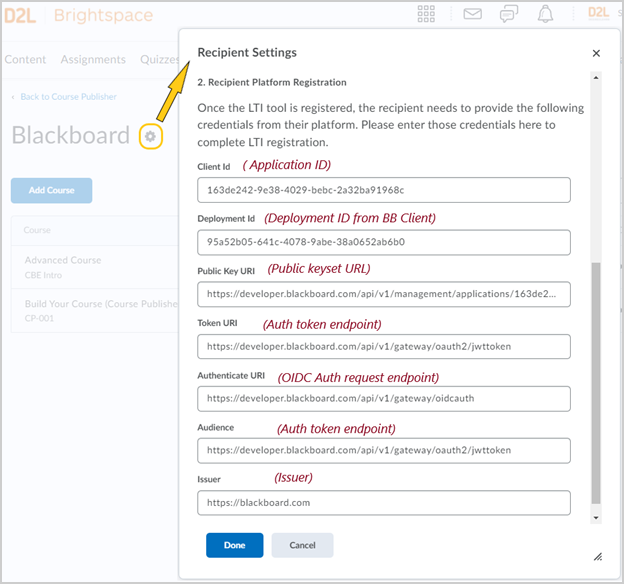This screenshot has height=584, width=624.
Task: Open the subscription alerts chat icon
Action: coord(509,14)
